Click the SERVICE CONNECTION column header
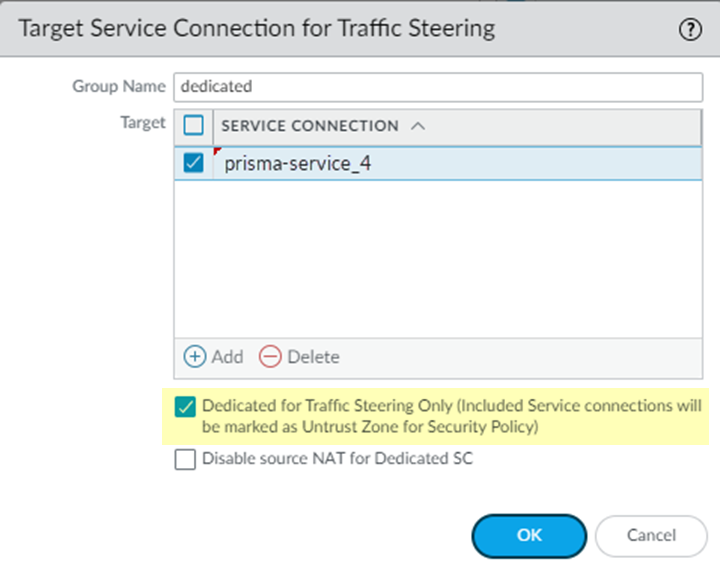720x577 pixels. pos(310,126)
